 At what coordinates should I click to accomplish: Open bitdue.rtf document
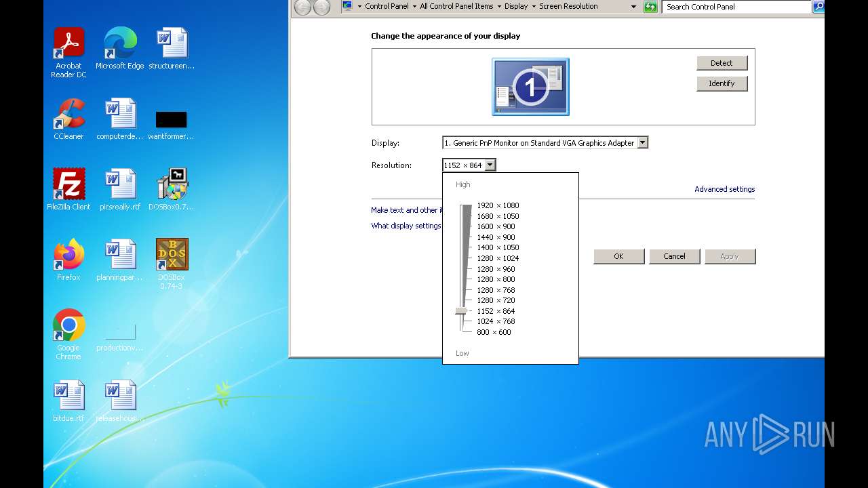68,401
